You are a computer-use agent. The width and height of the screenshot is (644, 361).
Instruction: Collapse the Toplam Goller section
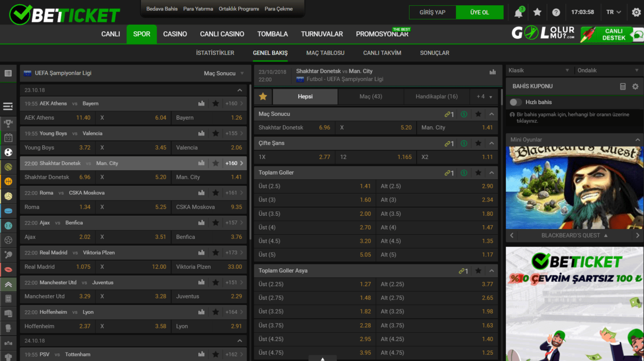click(492, 173)
